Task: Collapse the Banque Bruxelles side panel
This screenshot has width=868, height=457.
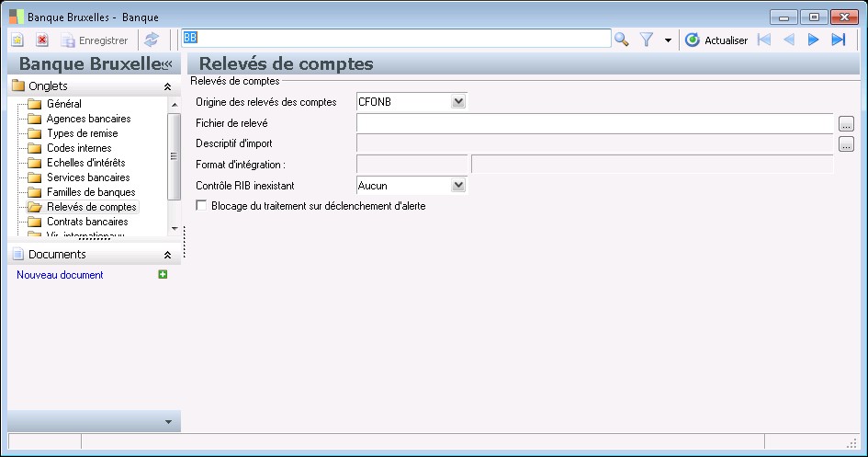Action: coord(167,64)
